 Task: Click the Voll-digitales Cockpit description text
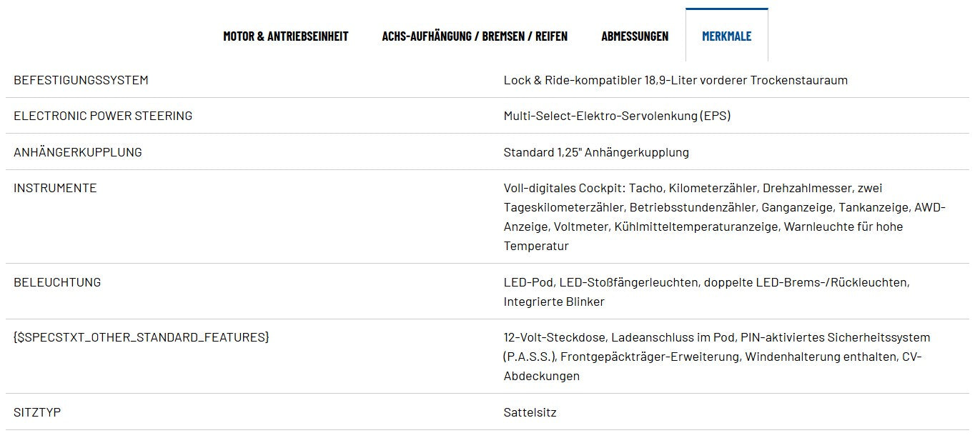click(725, 217)
